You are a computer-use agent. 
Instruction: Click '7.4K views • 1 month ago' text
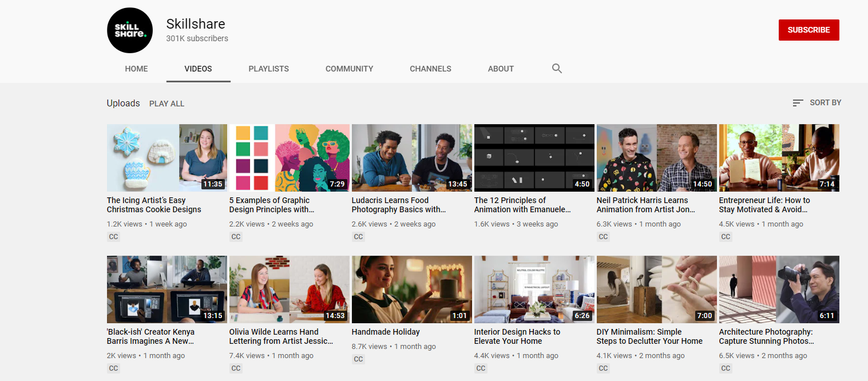[271, 356]
